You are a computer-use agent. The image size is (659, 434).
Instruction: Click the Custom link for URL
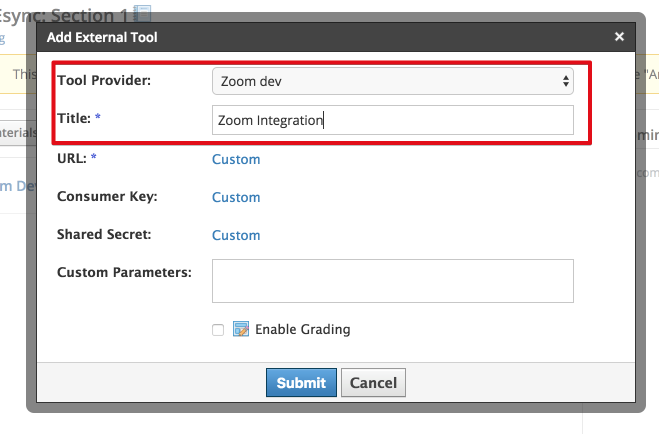coord(236,159)
